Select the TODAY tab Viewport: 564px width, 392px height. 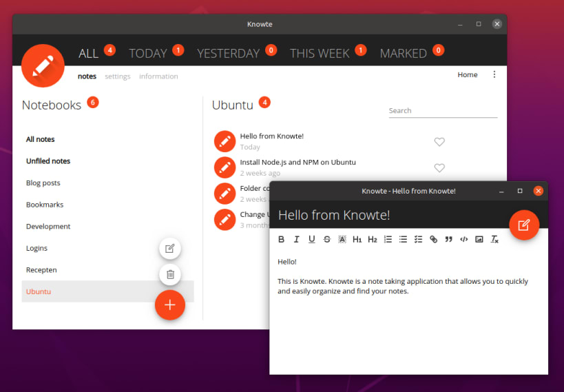click(148, 53)
